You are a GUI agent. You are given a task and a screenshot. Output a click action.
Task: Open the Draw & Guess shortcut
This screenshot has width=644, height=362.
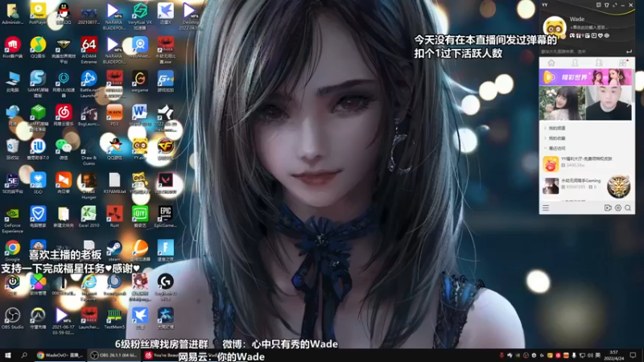coord(89,152)
